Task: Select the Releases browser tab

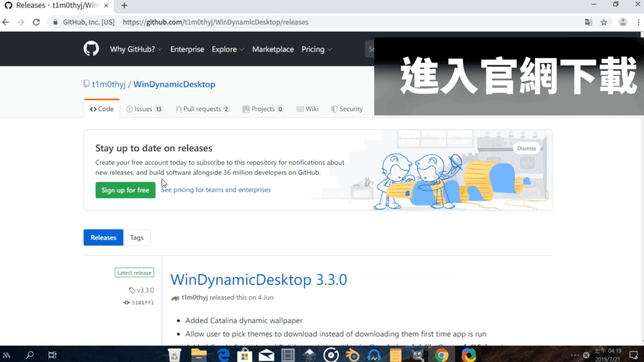Action: 57,6
